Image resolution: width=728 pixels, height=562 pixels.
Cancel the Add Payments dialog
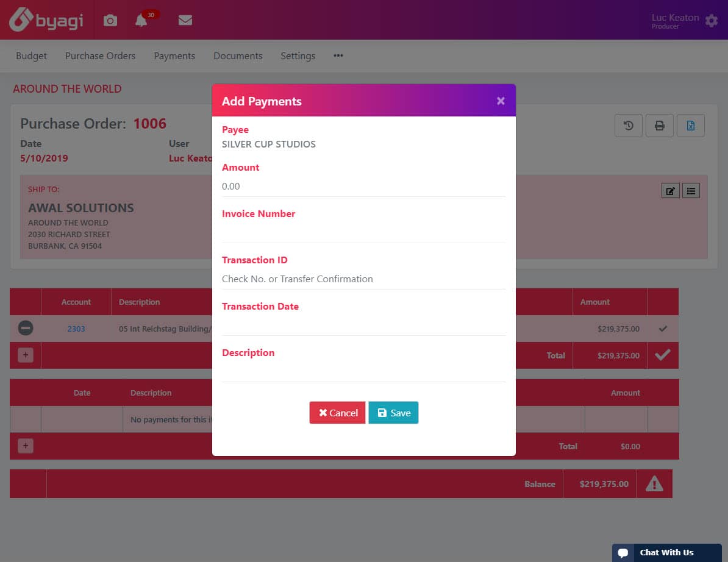(x=337, y=413)
